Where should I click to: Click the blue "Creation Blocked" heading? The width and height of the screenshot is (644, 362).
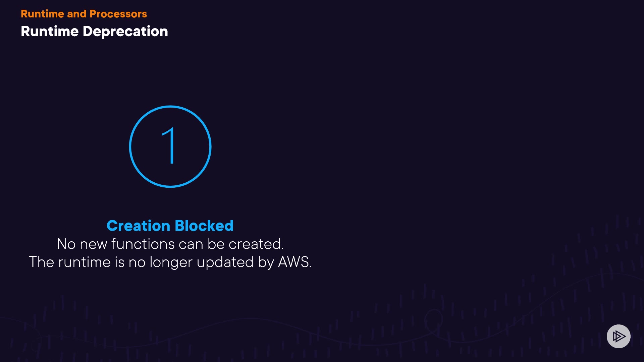point(170,226)
